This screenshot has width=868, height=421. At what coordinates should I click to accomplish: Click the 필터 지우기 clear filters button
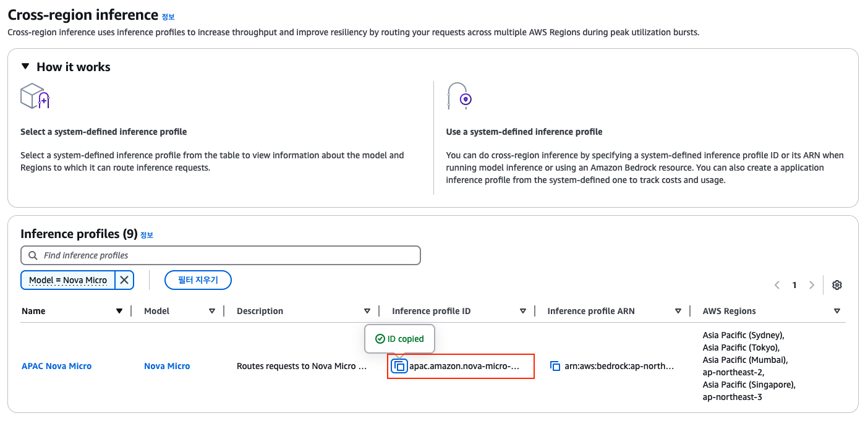[198, 280]
